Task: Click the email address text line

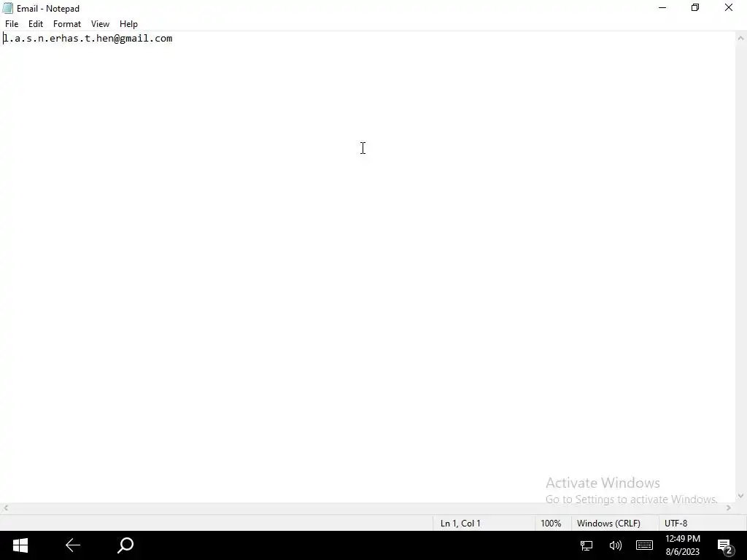Action: click(88, 39)
